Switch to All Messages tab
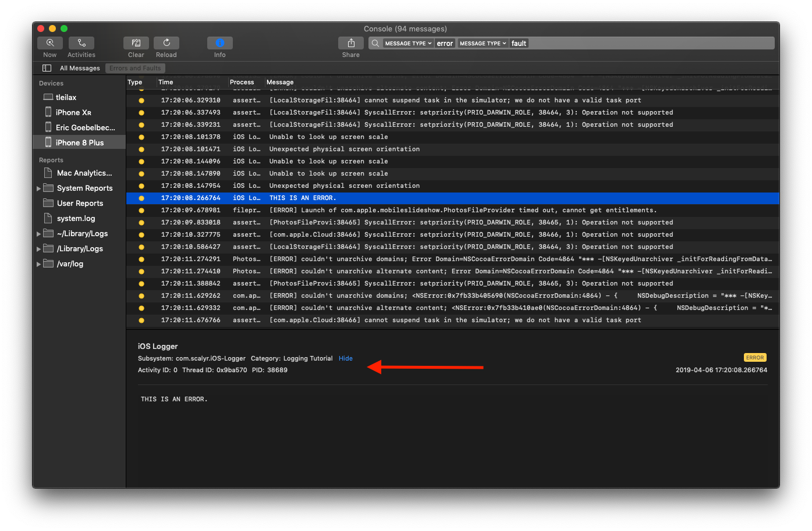Screen dimensions: 812x531 (80, 68)
